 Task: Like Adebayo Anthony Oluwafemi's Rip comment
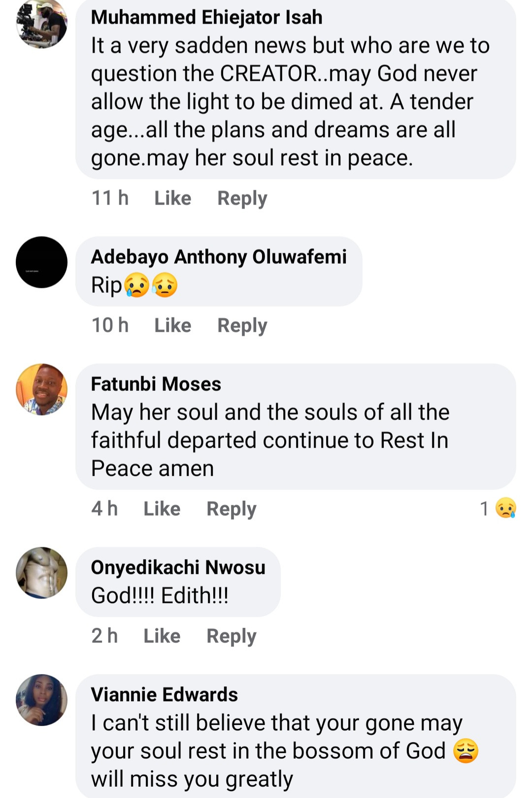(x=172, y=325)
